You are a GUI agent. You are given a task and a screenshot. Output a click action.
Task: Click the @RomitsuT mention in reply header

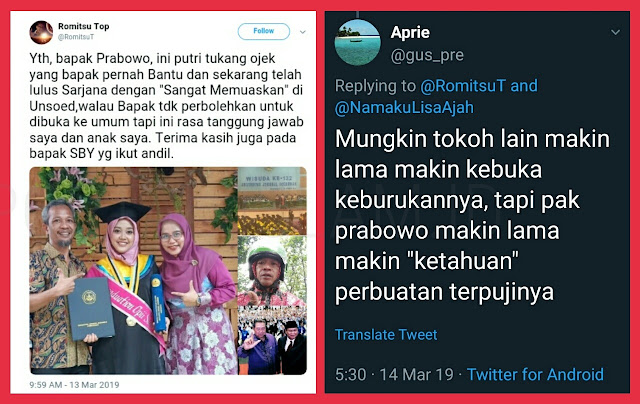[x=463, y=86]
